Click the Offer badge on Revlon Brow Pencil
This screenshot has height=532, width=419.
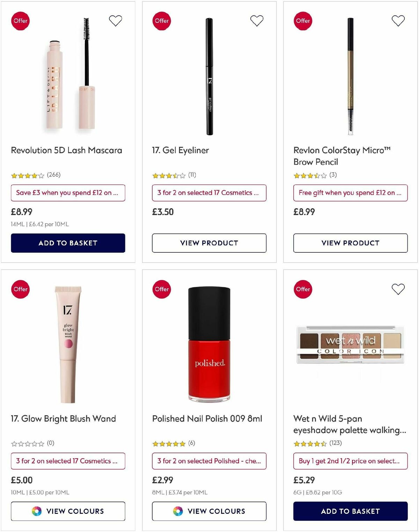(302, 21)
